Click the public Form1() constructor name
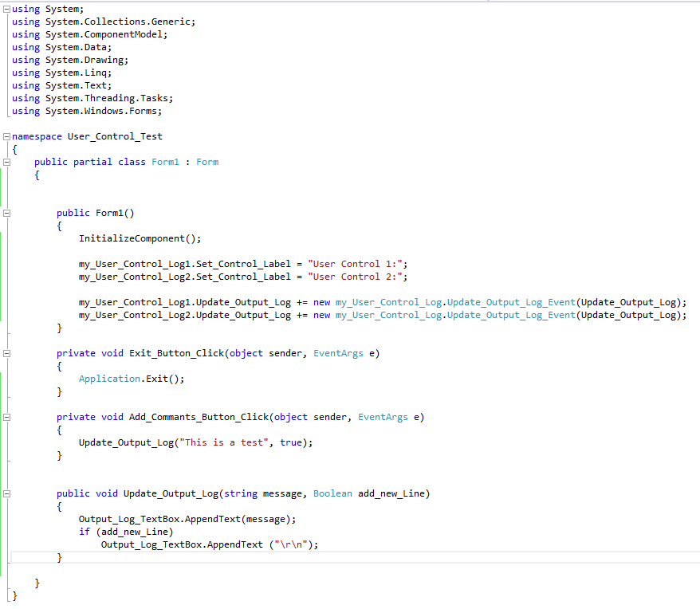This screenshot has width=700, height=609. pyautogui.click(x=109, y=213)
